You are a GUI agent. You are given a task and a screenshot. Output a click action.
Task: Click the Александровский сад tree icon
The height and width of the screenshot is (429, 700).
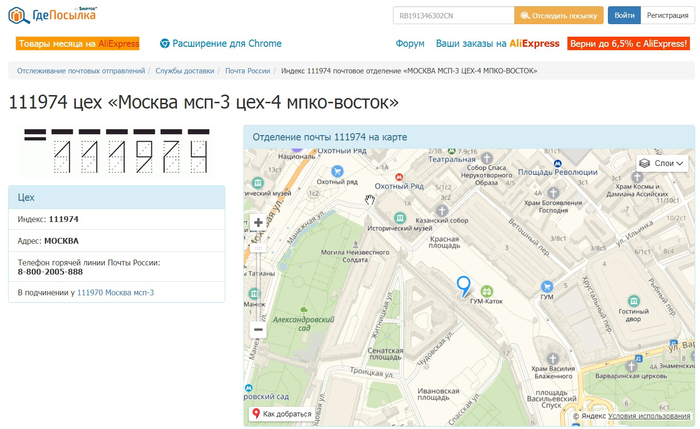pyautogui.click(x=304, y=309)
